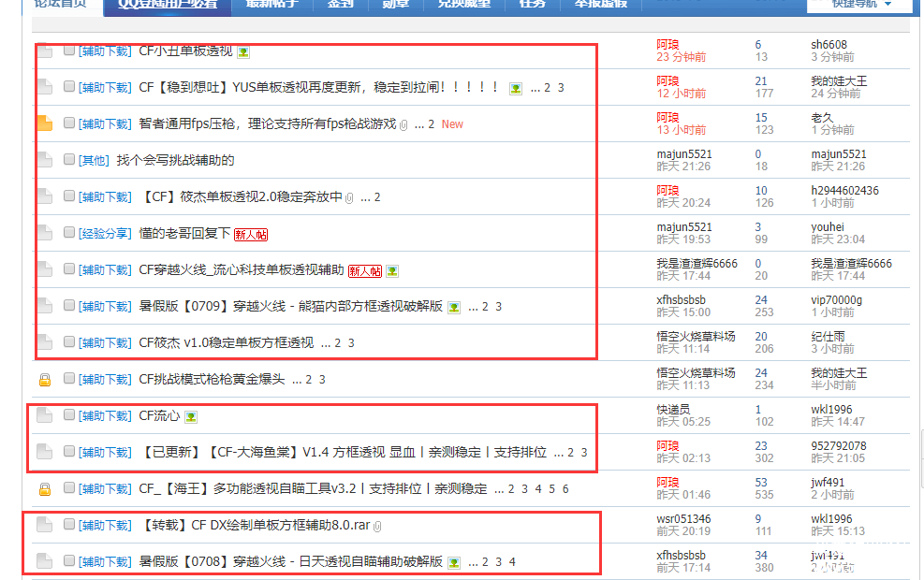924x580 pixels.
Task: Open thread CF筱杰 v1.0稳定单板方框透视
Action: (227, 342)
